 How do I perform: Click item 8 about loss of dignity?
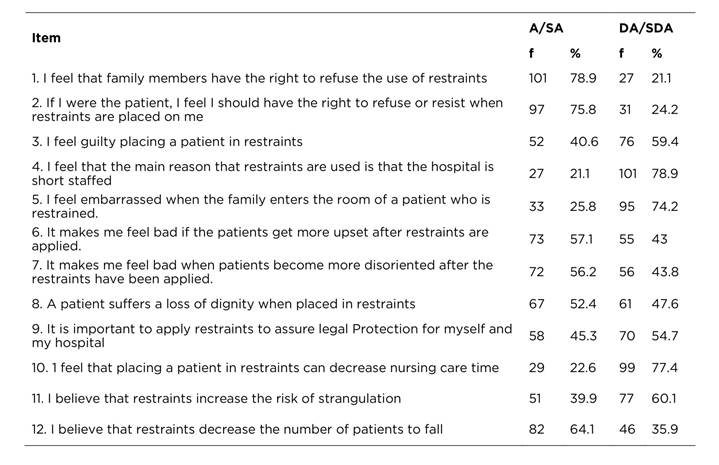pyautogui.click(x=217, y=304)
